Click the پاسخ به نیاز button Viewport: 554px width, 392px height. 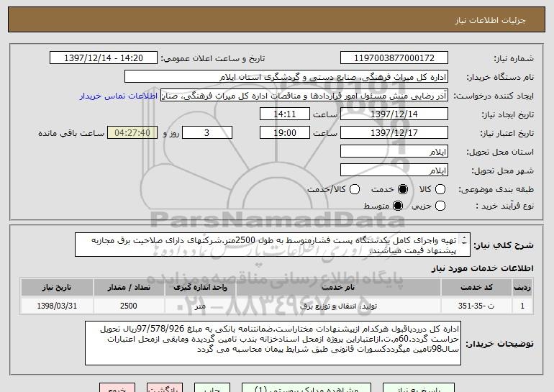tap(419, 388)
